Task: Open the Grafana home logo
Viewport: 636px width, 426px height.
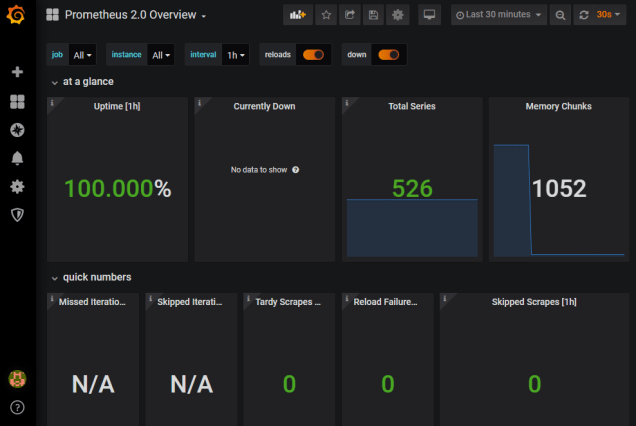Action: click(16, 15)
